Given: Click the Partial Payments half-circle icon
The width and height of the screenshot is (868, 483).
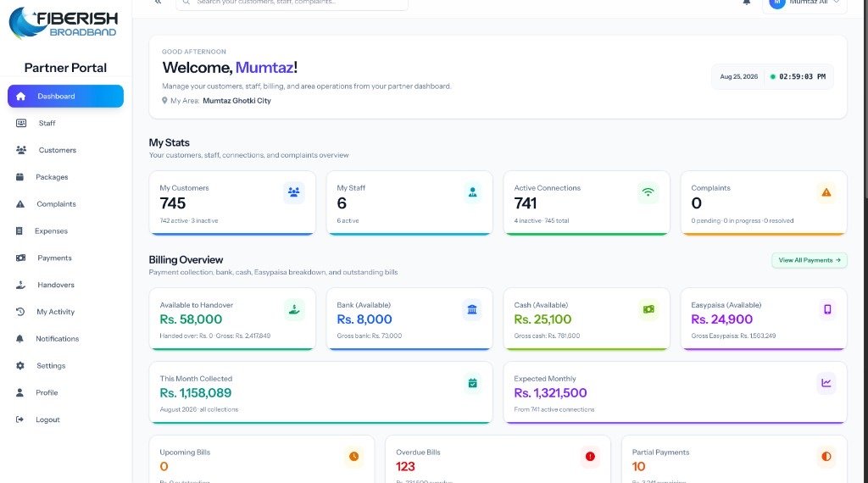Looking at the screenshot, I should click(x=826, y=457).
